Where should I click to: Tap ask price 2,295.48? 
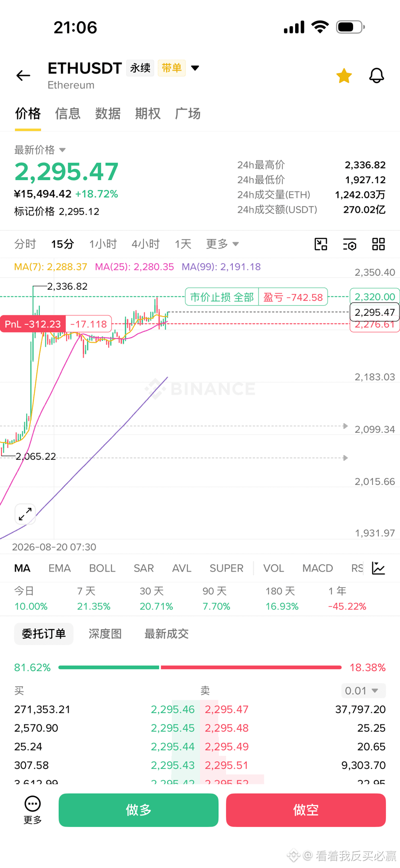click(227, 728)
